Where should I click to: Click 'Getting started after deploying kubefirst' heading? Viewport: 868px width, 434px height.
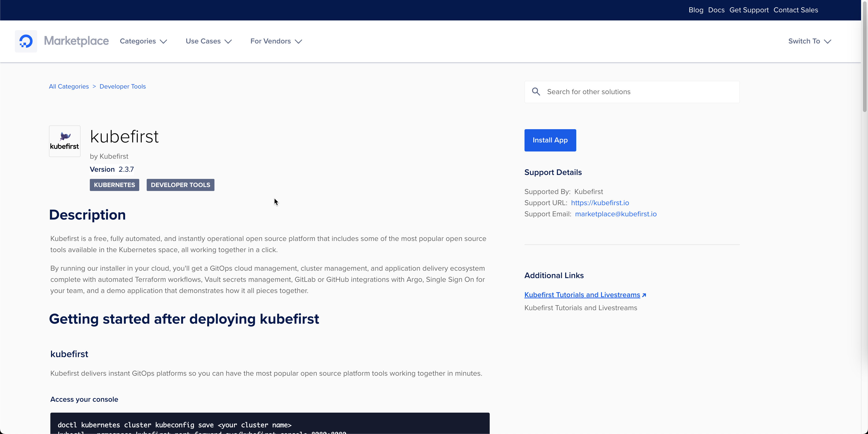pyautogui.click(x=184, y=319)
